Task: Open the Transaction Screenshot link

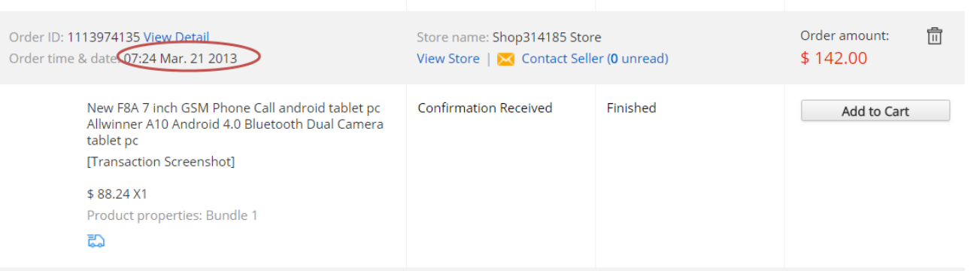Action: click(x=161, y=162)
